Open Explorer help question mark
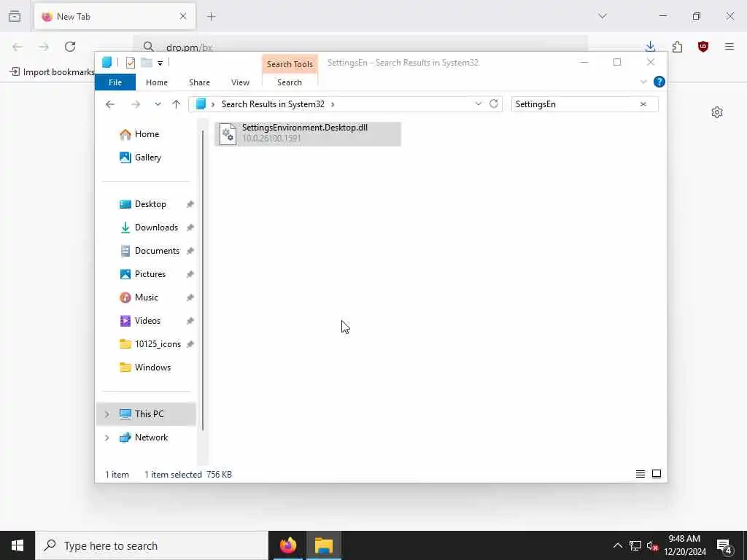Image resolution: width=747 pixels, height=560 pixels. [x=659, y=82]
